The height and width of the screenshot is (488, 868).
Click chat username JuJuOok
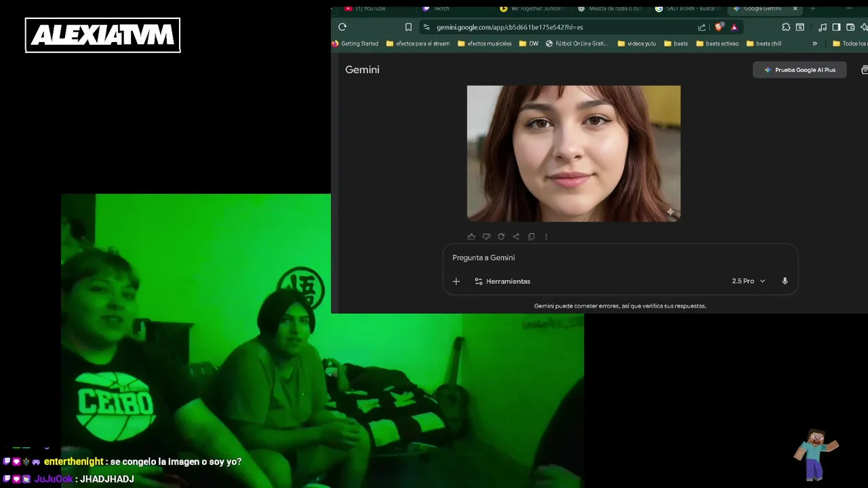point(53,479)
